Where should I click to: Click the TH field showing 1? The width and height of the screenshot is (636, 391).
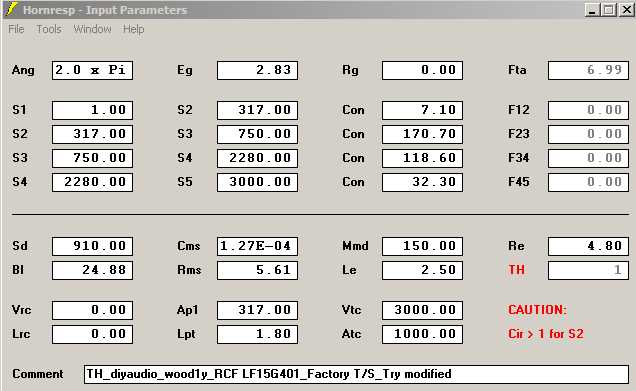click(x=588, y=270)
